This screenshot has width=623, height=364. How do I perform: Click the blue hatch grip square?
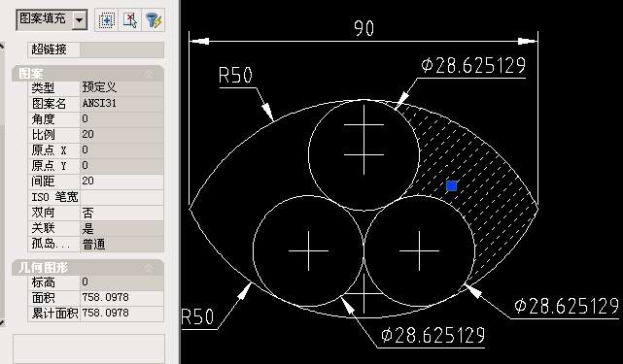[x=451, y=185]
